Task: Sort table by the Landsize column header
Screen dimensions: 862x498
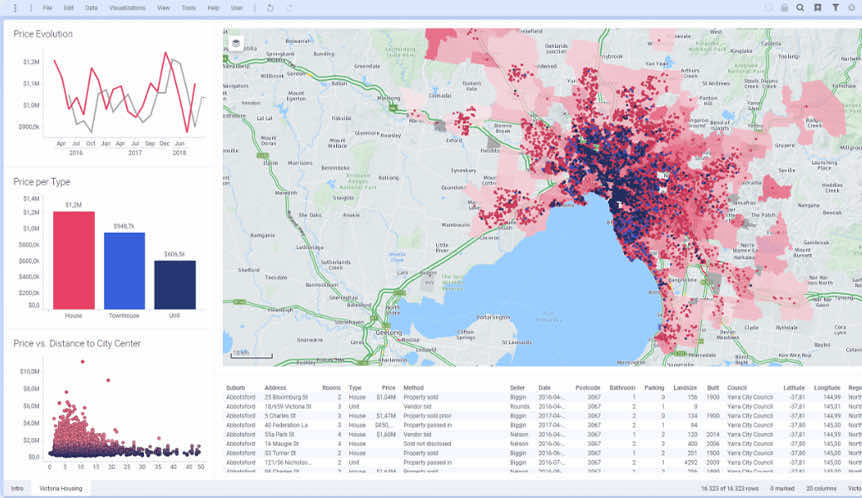Action: (x=685, y=388)
